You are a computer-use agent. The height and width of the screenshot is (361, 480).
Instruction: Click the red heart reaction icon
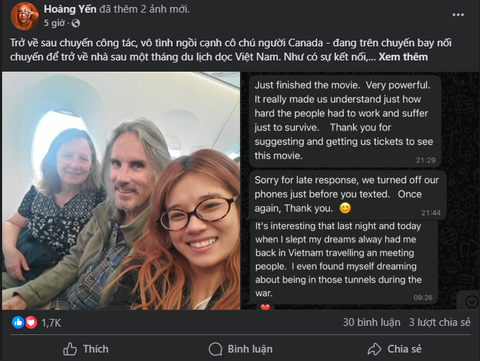(31, 322)
